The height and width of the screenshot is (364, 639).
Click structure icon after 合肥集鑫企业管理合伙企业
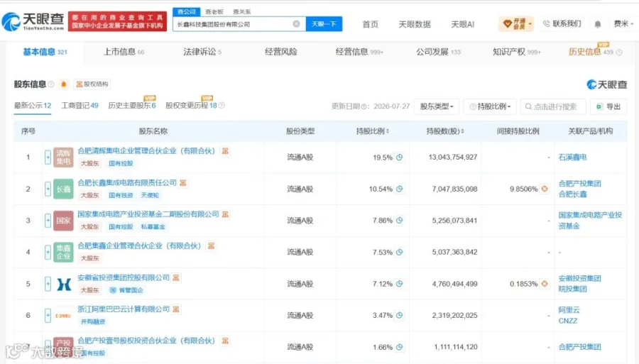click(x=211, y=246)
